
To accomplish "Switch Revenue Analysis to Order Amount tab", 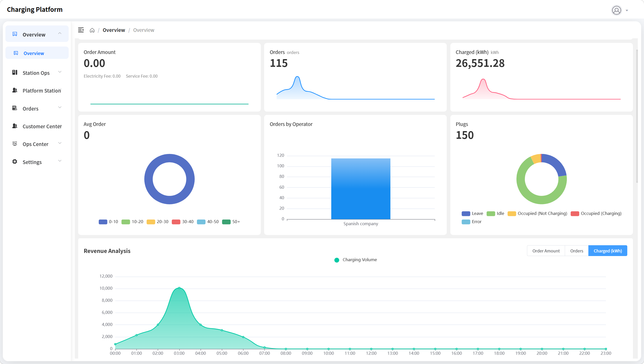I will pyautogui.click(x=546, y=251).
